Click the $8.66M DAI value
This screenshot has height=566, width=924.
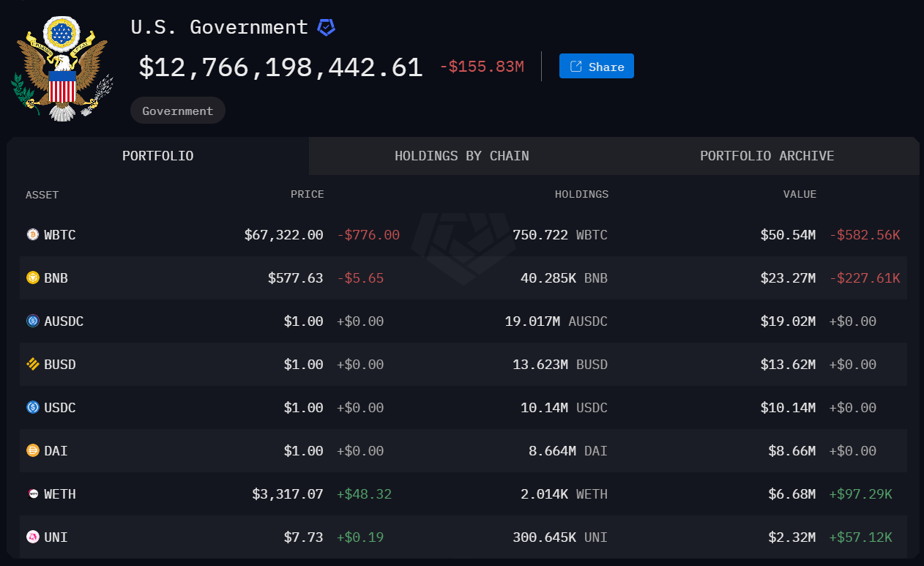[792, 451]
